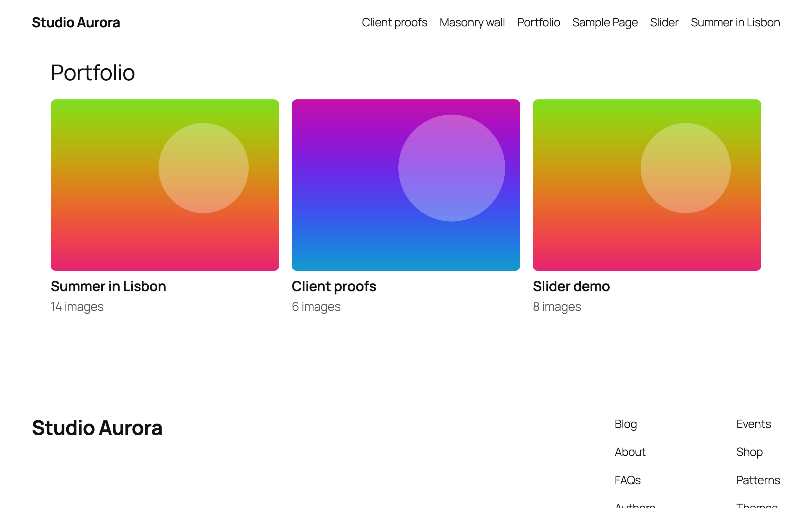
Task: Open the Summer in Lisbon gallery thumbnail
Action: click(x=165, y=185)
